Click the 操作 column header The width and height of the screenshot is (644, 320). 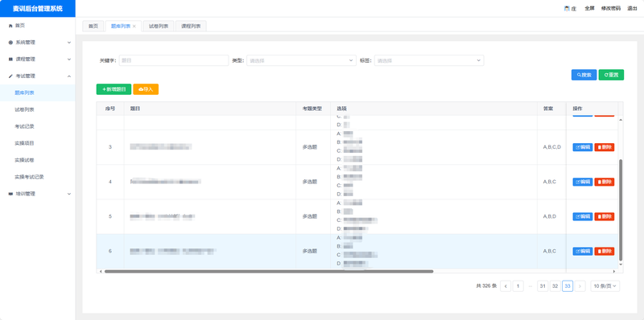tap(592, 109)
